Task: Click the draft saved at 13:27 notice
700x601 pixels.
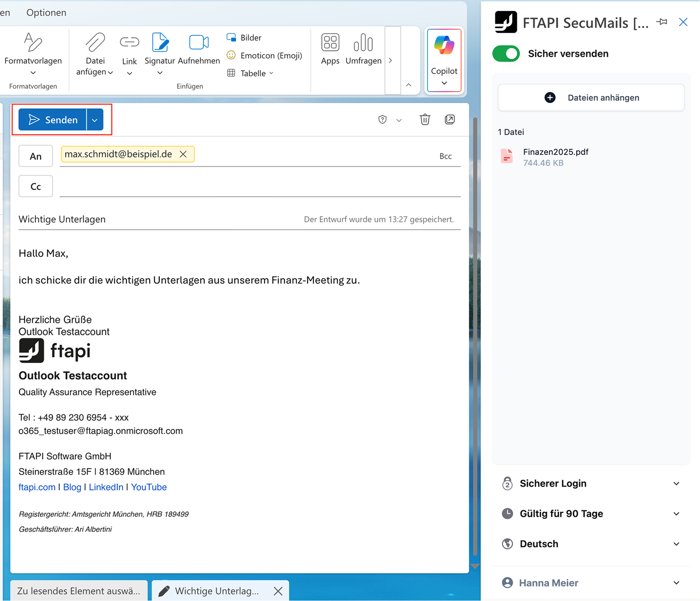Action: [x=379, y=219]
